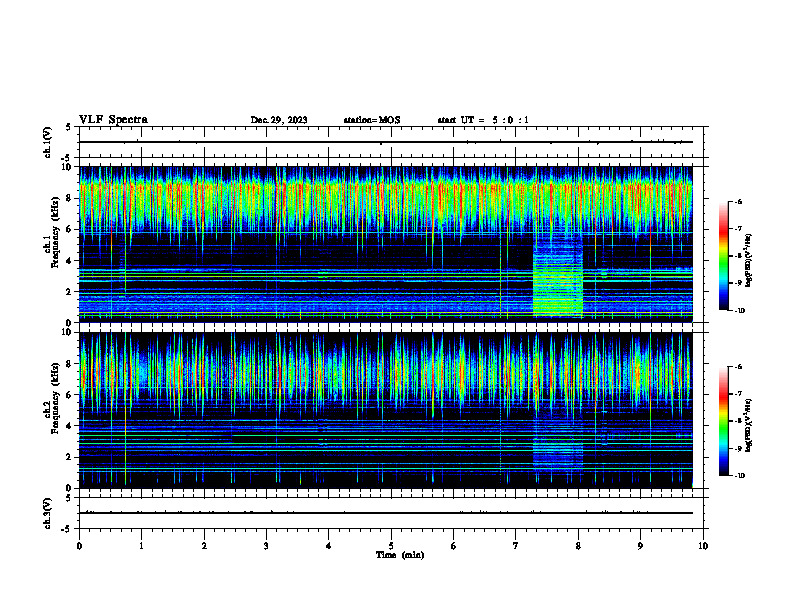Click the time axis tick label "7"

point(516,546)
